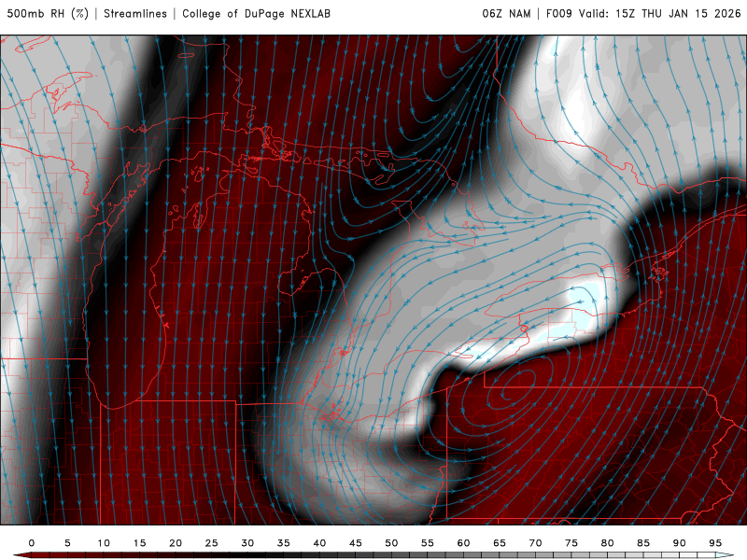This screenshot has width=747, height=560.
Task: Select the colorbar label "90"
Action: point(680,543)
